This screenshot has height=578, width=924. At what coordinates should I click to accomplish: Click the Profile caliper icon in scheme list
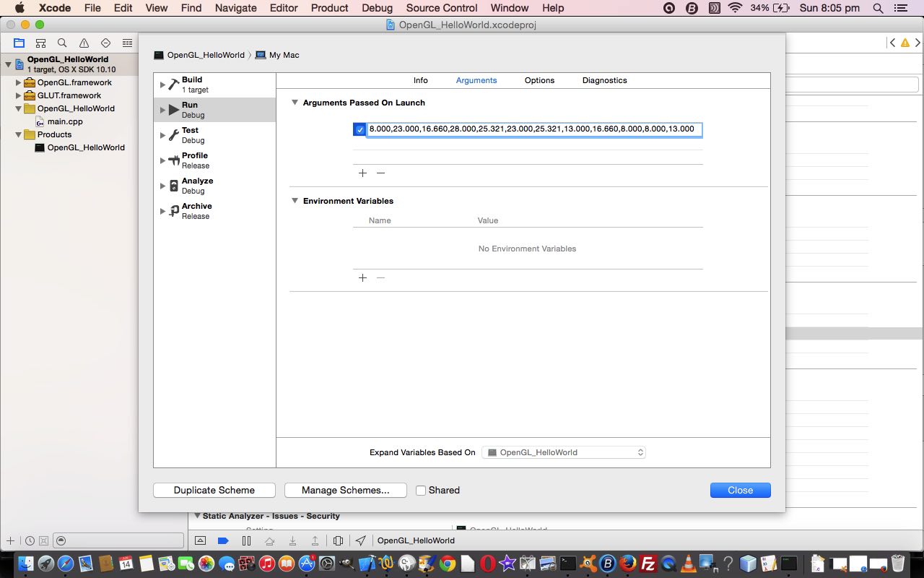click(x=173, y=160)
